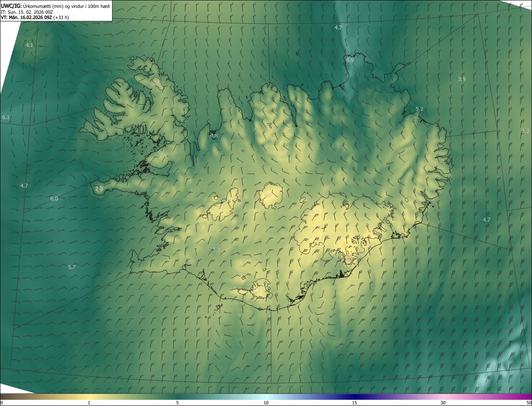Click the color scale tick label '30'
Viewport: 532px width, 406px height.
click(x=443, y=403)
